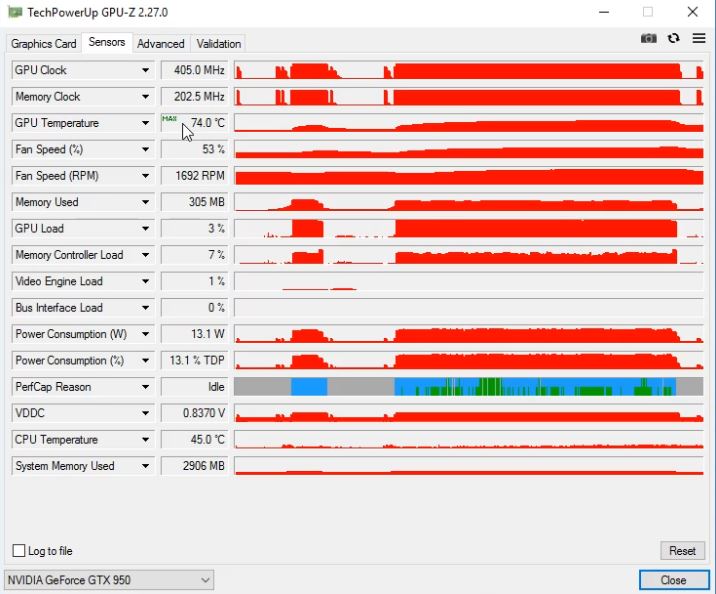Click the 13.1 W power value
Screen dimensions: 716x594
[194, 334]
